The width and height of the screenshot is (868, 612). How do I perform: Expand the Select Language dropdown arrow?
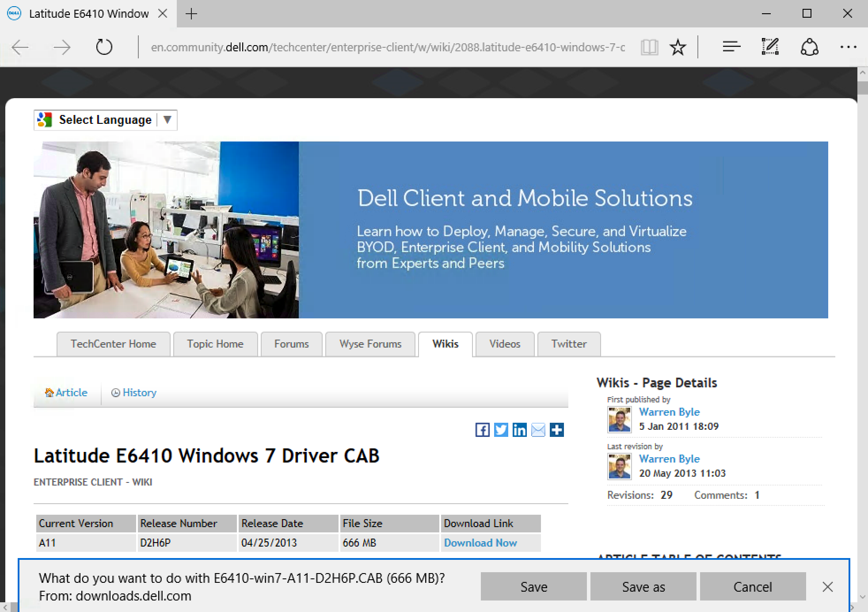167,120
